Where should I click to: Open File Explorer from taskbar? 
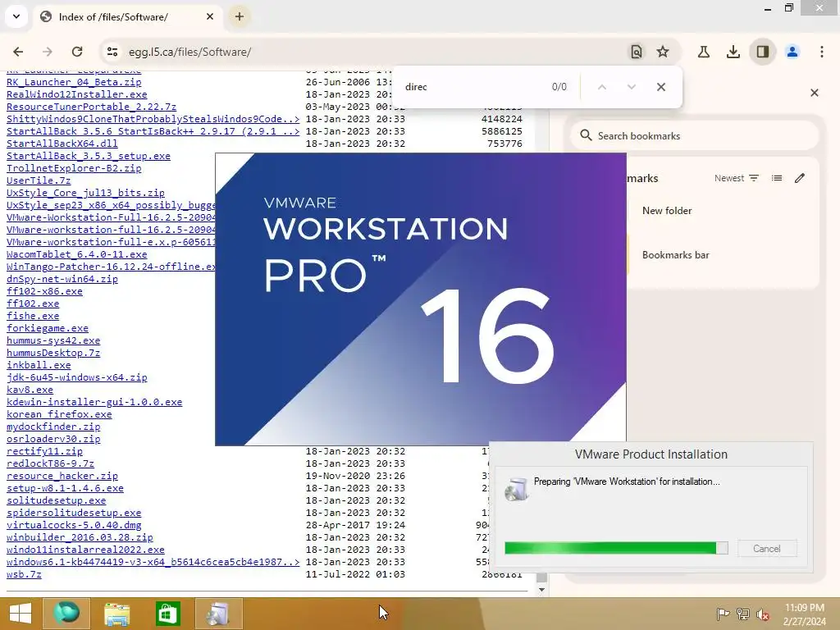(116, 614)
